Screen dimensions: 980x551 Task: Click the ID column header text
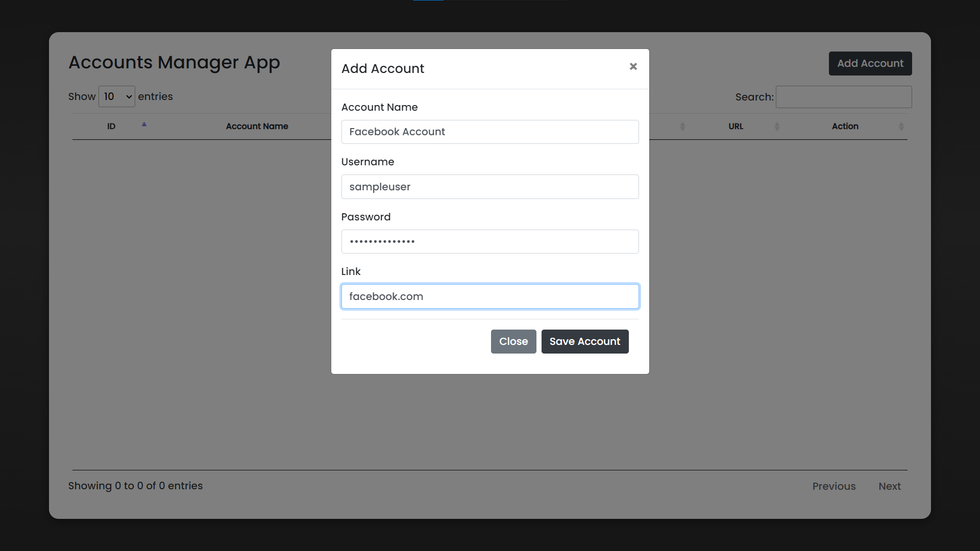click(111, 126)
